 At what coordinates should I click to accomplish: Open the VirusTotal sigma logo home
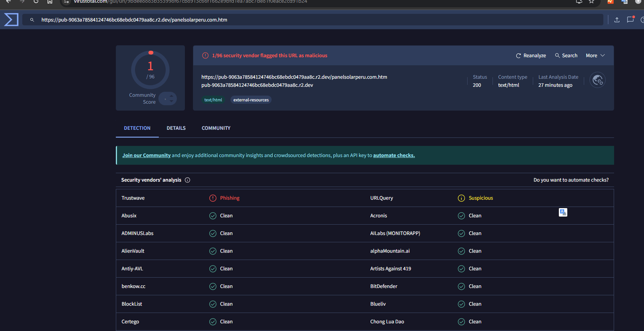pos(11,20)
